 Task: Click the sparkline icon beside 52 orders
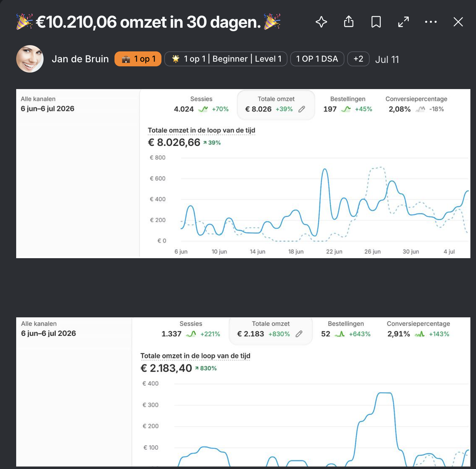[340, 334]
